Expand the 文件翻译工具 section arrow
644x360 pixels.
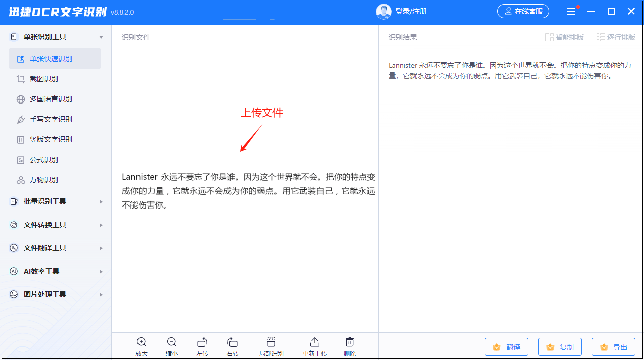(x=101, y=248)
